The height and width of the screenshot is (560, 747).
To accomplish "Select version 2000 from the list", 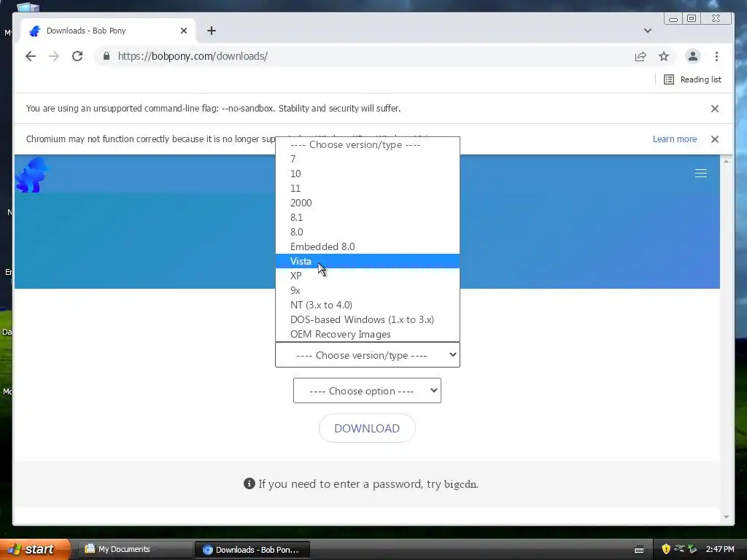I will point(368,203).
